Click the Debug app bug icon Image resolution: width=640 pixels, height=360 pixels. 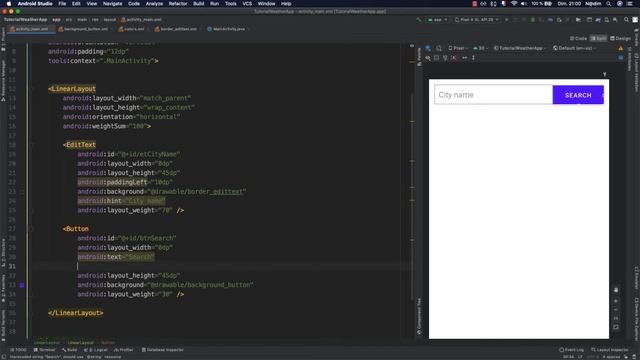(x=533, y=20)
